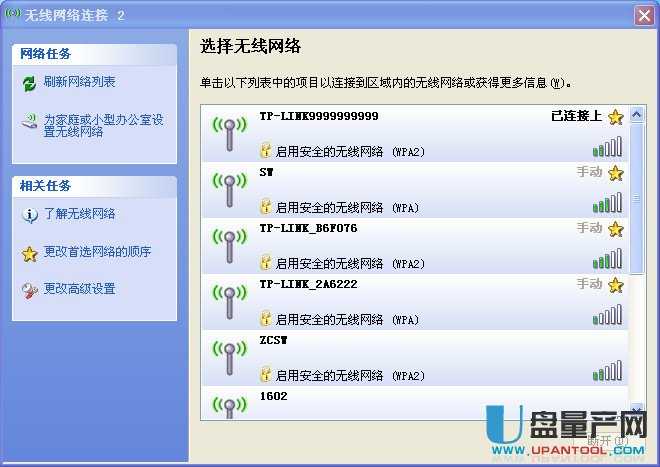Viewport: 660px width, 467px height.
Task: Open 刷新网络列表 link
Action: 79,83
